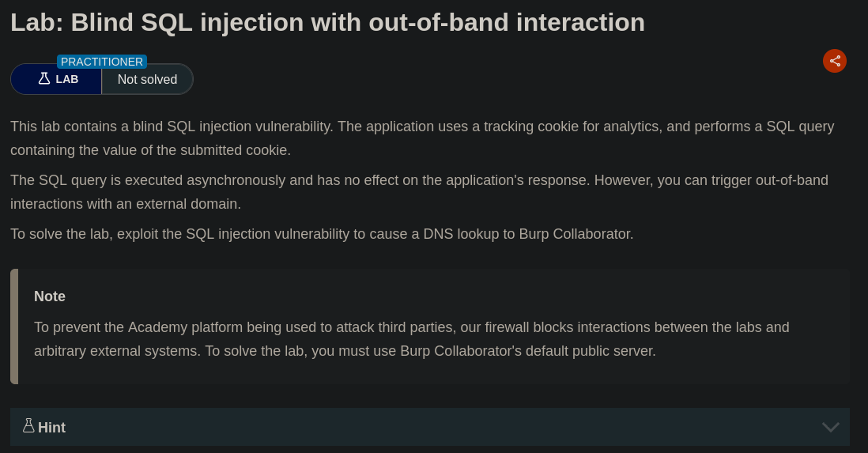The width and height of the screenshot is (868, 453).
Task: Click the Not solved status label
Action: 147,79
